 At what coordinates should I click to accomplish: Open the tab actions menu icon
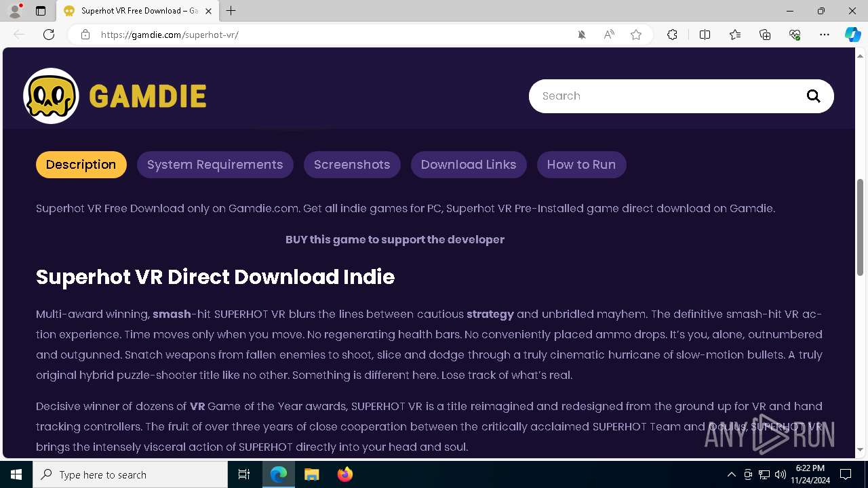click(x=41, y=11)
